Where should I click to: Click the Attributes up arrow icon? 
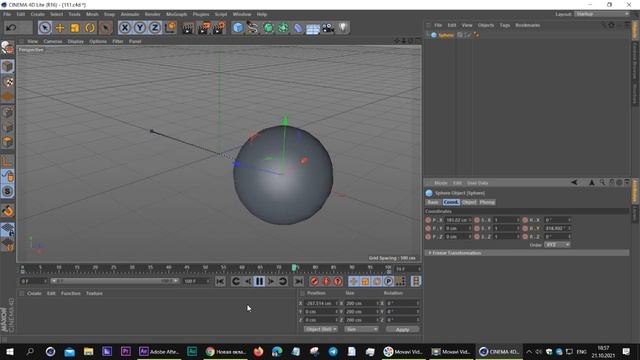[x=591, y=182]
